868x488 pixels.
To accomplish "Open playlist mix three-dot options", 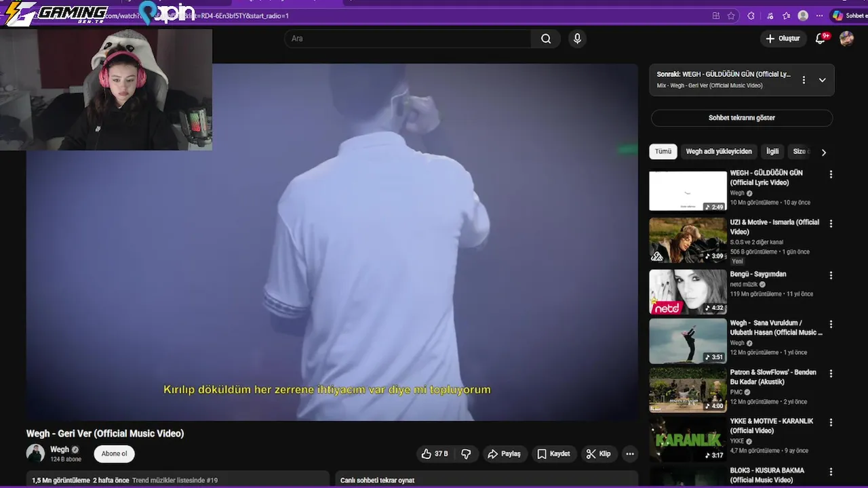I will (x=804, y=80).
